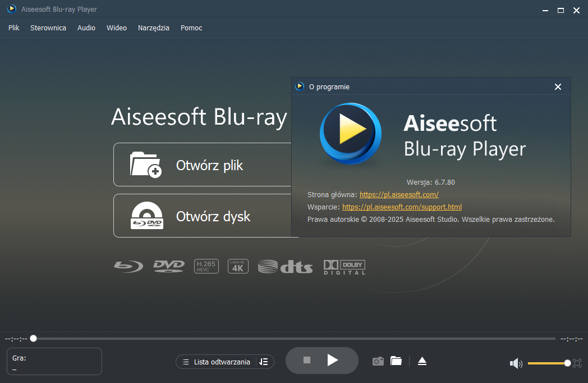Open the Wideo menu
588x383 pixels.
(x=117, y=28)
